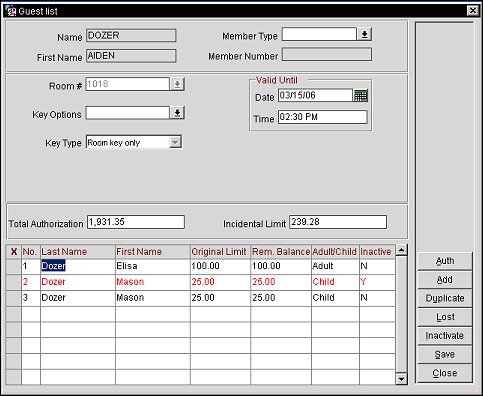Click the Original Limit column header
The image size is (483, 396).
[220, 252]
